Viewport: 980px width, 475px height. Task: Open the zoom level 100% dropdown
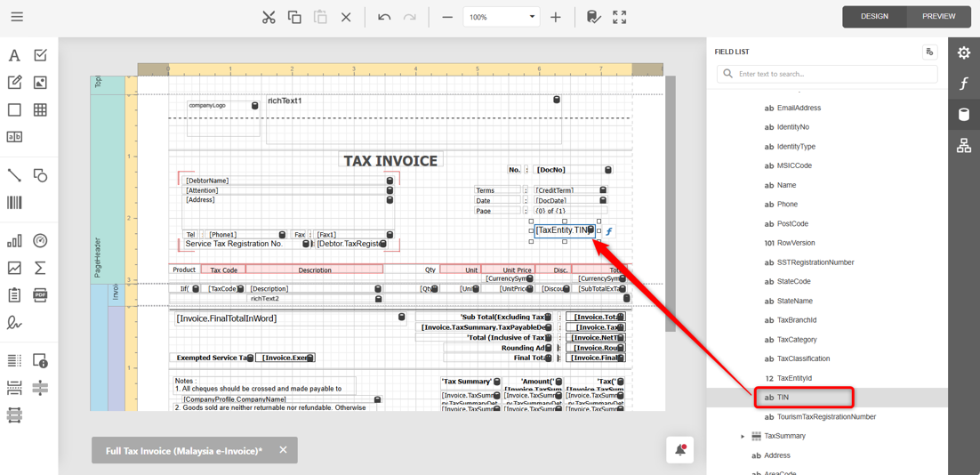coord(502,17)
